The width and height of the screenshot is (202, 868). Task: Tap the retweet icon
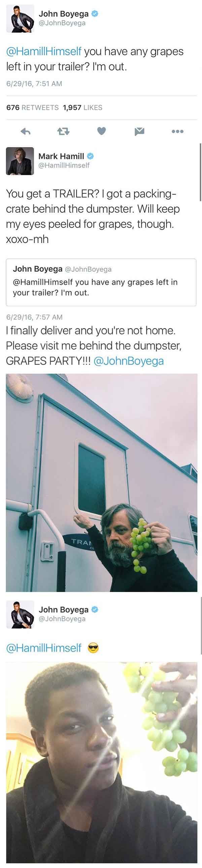(x=63, y=131)
